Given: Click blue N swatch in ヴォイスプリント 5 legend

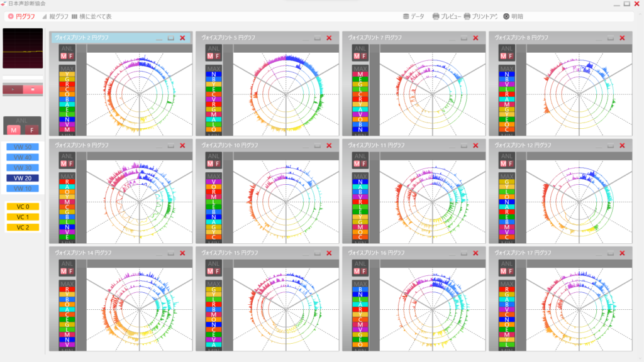Looking at the screenshot, I should click(214, 74).
